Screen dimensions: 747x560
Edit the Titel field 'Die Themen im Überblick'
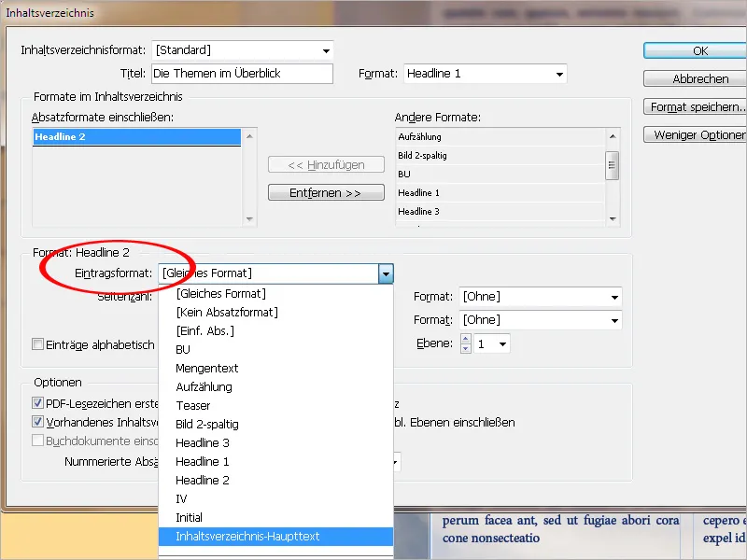[x=242, y=74]
